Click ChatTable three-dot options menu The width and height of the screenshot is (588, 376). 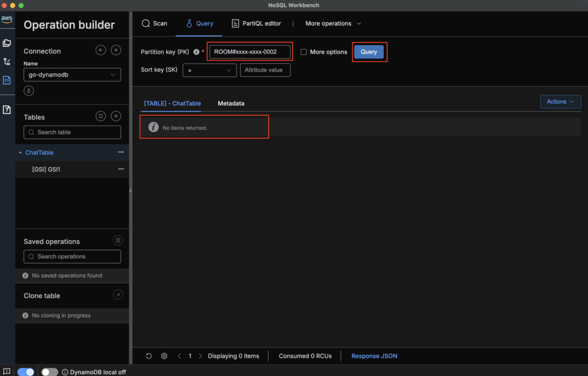pos(121,153)
